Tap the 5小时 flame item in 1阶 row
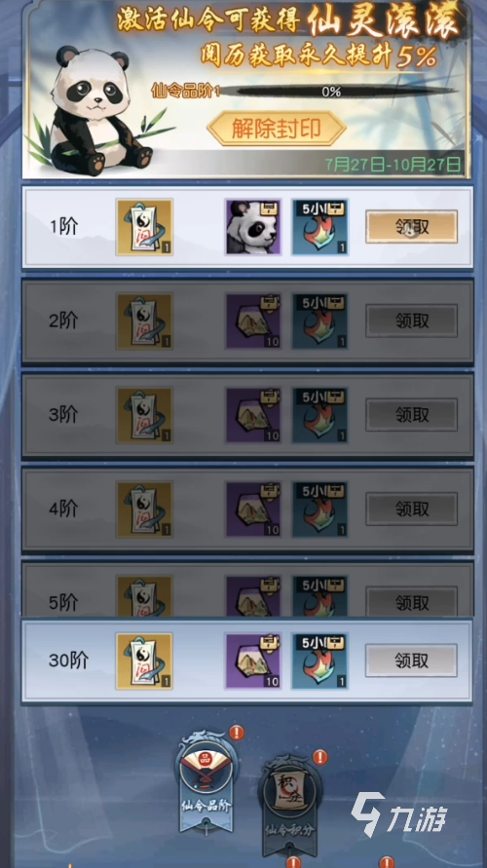The height and width of the screenshot is (868, 487). [319, 227]
